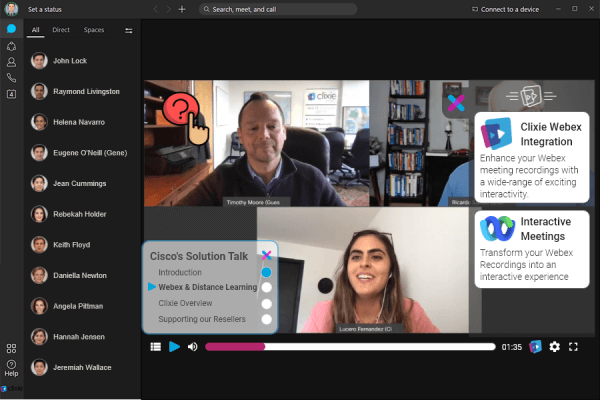Viewport: 600px width, 400px height.
Task: Open chat with John Lock
Action: point(82,61)
